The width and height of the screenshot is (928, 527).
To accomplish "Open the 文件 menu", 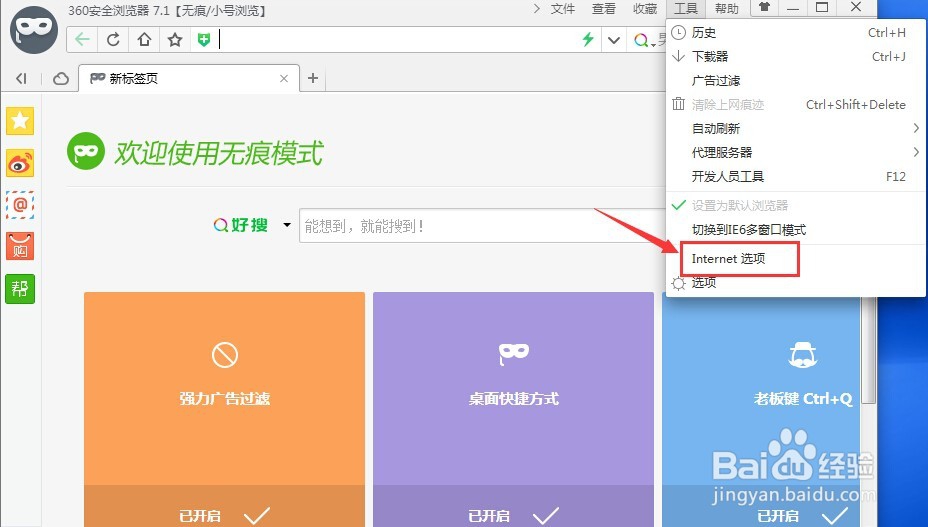I will [562, 9].
